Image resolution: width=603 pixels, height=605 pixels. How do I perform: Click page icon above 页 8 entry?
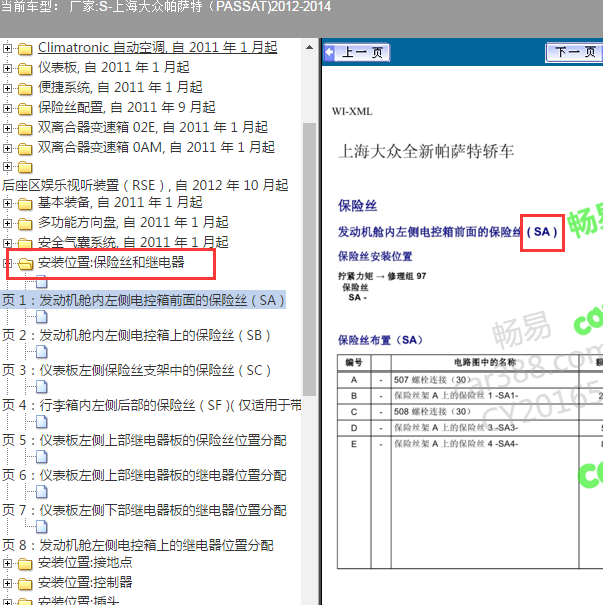click(x=42, y=527)
